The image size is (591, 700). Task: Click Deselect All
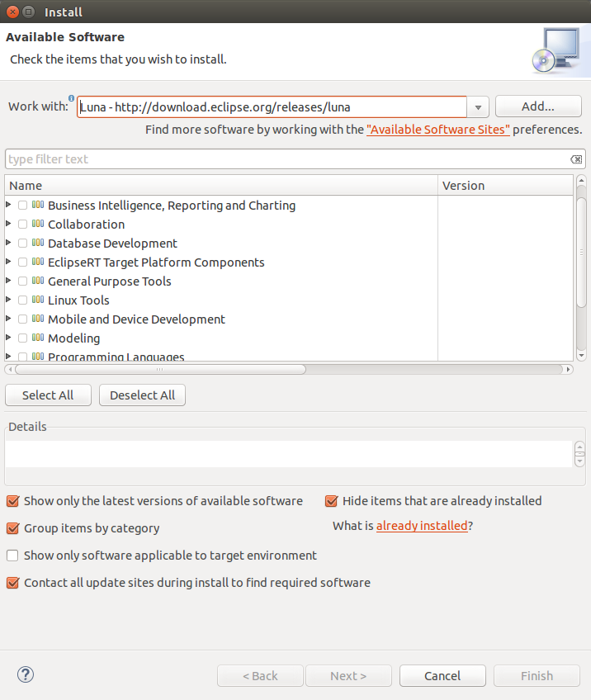143,395
